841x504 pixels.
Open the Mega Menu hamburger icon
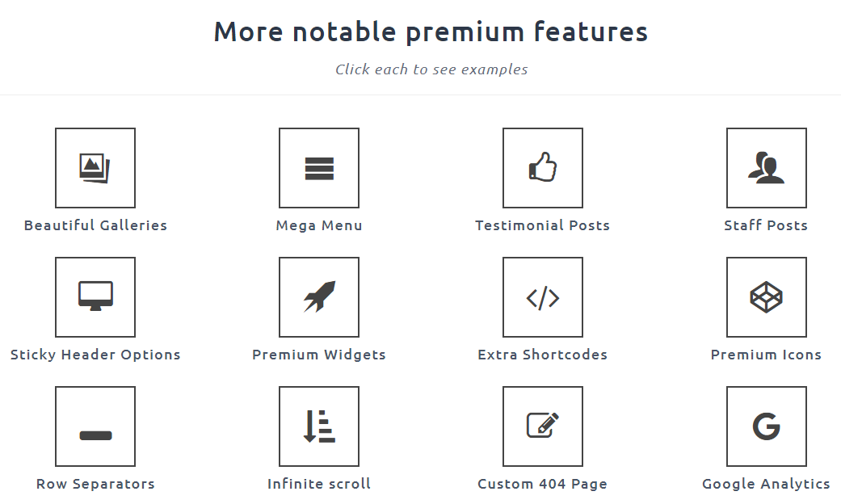319,168
